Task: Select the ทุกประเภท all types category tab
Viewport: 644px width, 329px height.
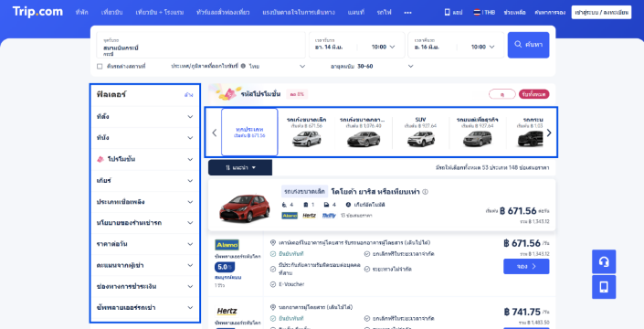Action: click(249, 133)
